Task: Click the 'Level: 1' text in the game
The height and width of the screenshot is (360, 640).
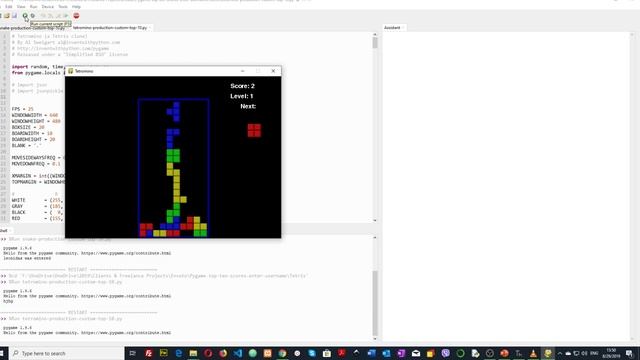Action: coord(242,96)
